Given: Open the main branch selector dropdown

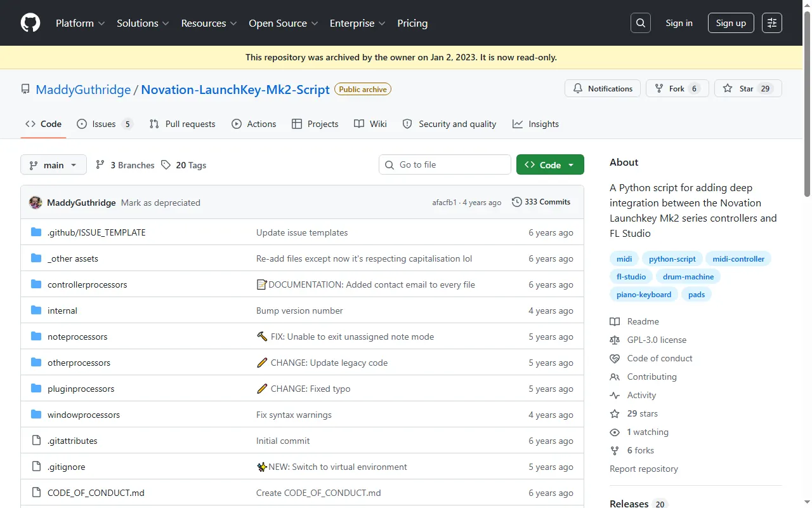Looking at the screenshot, I should click(x=53, y=165).
